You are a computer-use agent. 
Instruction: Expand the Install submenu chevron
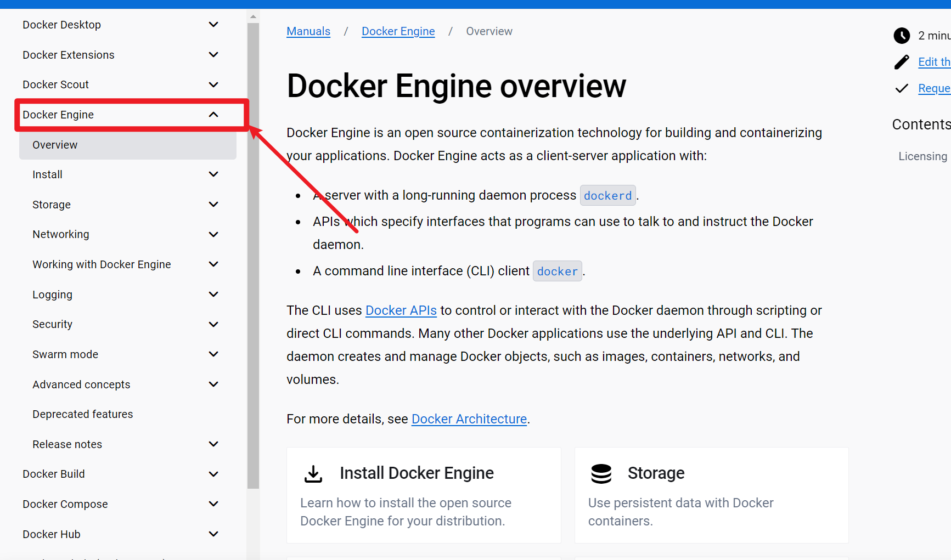tap(213, 174)
